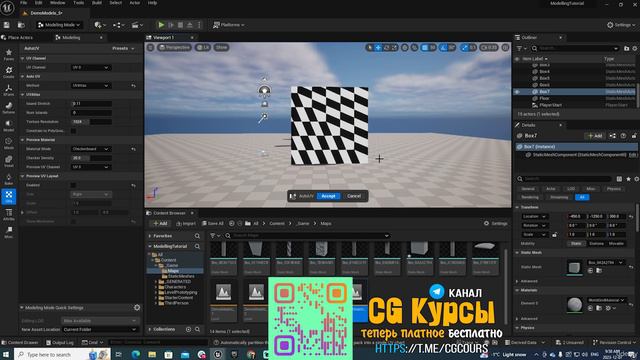Open the Bake category in Modeling sidebar

9,179
